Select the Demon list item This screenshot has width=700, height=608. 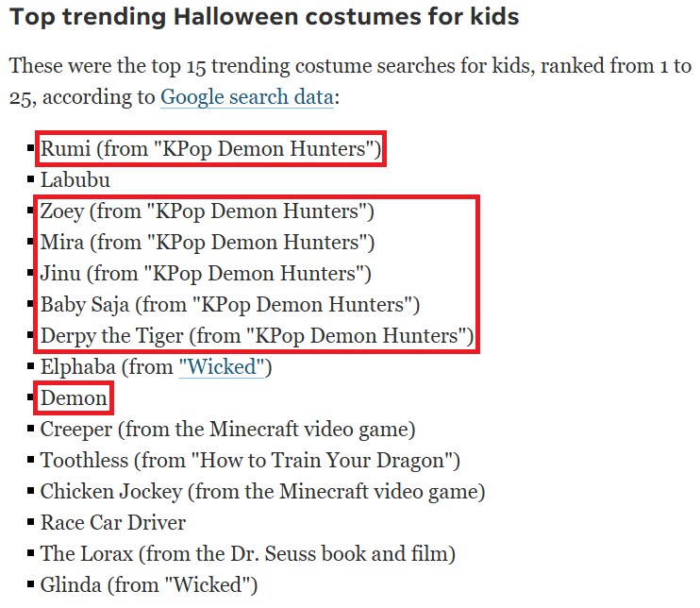pyautogui.click(x=74, y=398)
